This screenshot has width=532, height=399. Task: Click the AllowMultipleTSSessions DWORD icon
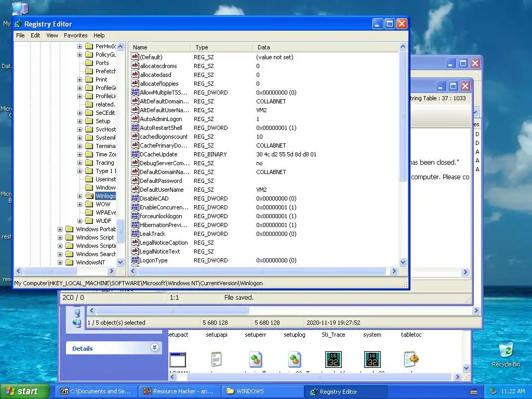click(135, 92)
